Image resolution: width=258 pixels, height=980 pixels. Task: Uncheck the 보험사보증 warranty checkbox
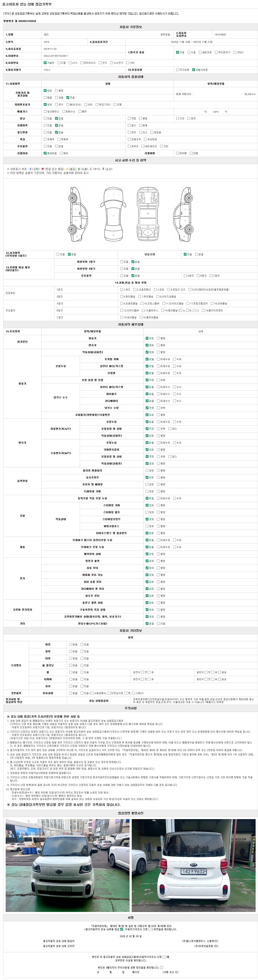pos(194,70)
